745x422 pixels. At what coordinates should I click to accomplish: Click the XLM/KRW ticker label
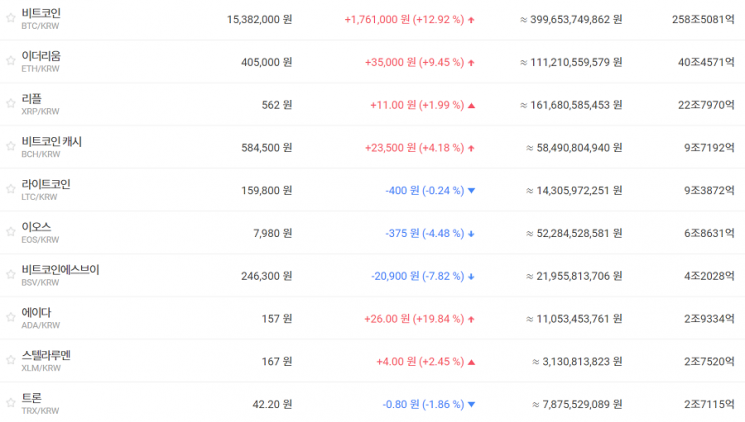coord(41,368)
